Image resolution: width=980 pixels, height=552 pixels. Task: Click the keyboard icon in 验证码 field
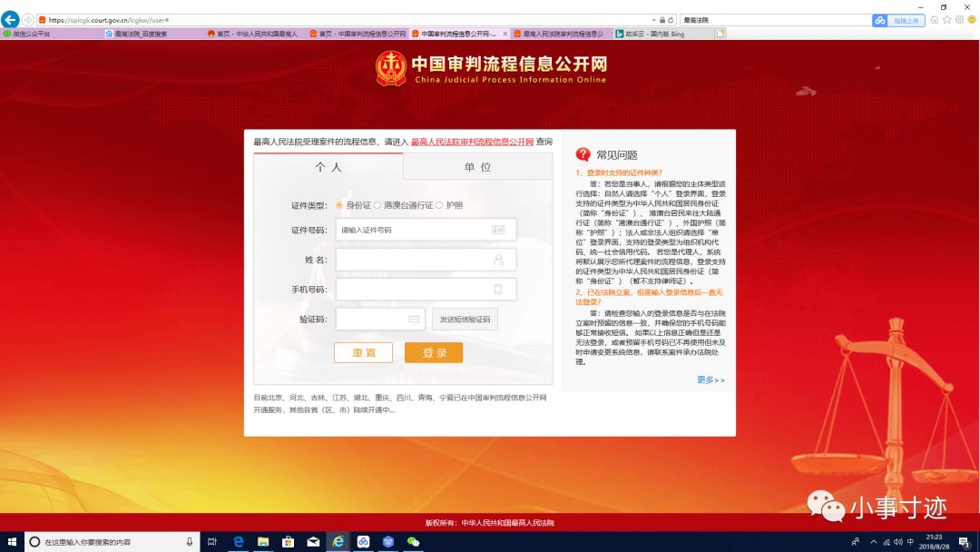tap(414, 319)
